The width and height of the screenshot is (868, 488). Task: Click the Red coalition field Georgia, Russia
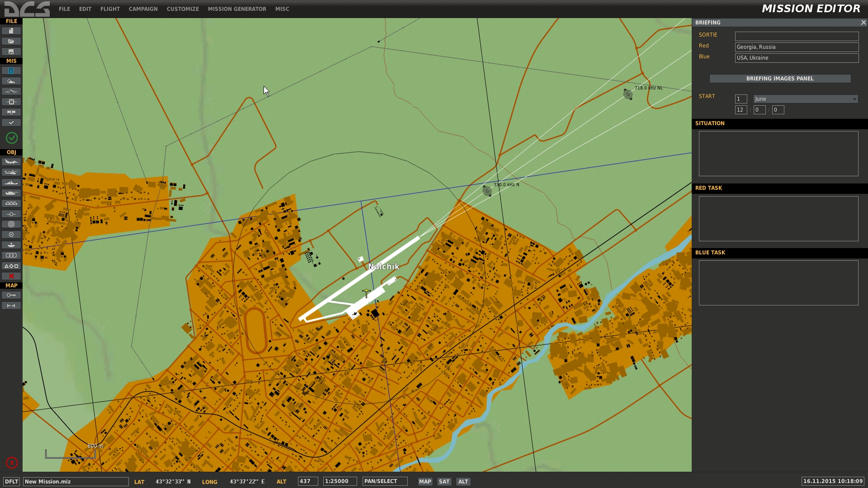click(797, 47)
